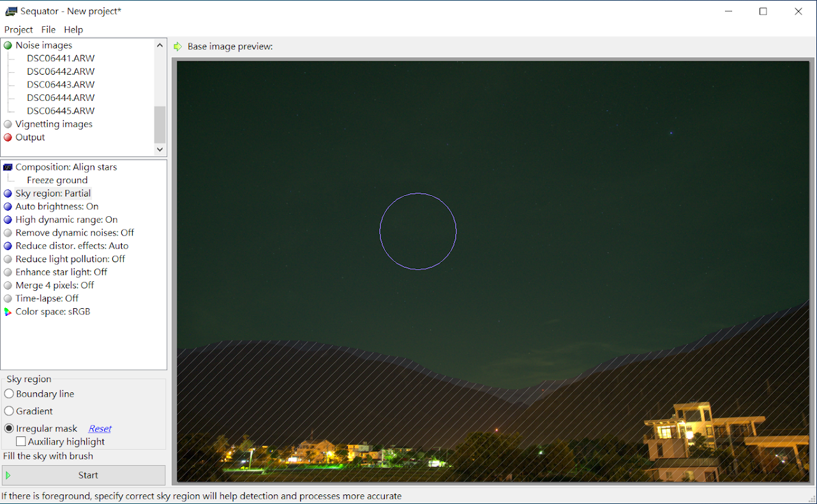This screenshot has height=504, width=817.
Task: Enable the Auxiliary highlight checkbox
Action: click(x=21, y=441)
